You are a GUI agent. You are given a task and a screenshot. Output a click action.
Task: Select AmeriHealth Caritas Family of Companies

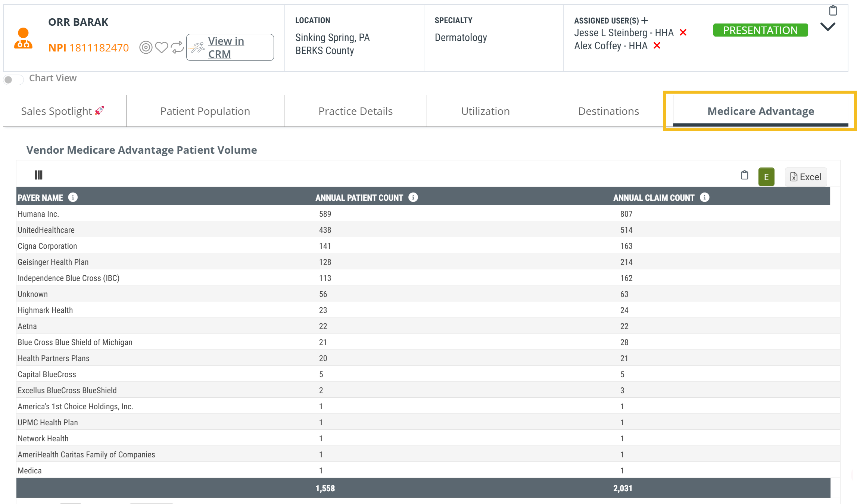click(x=428, y=454)
